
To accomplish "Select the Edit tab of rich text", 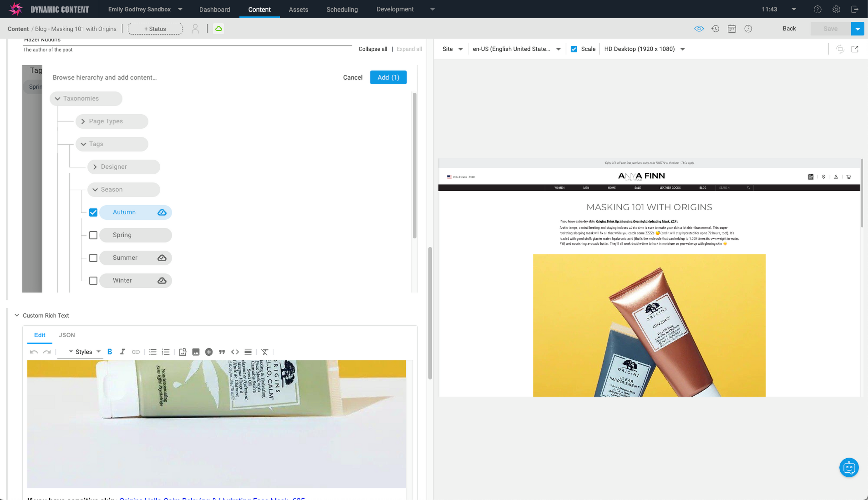I will [x=40, y=335].
